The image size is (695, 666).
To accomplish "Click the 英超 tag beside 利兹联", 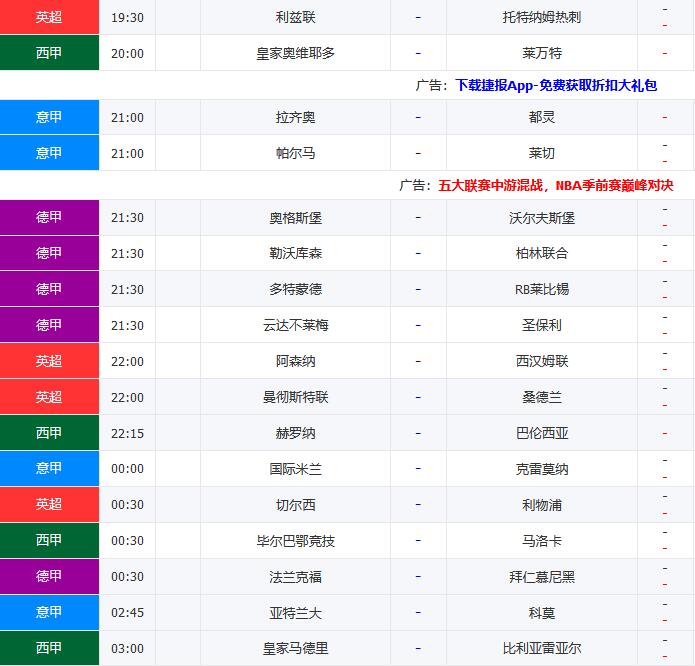I will [49, 17].
